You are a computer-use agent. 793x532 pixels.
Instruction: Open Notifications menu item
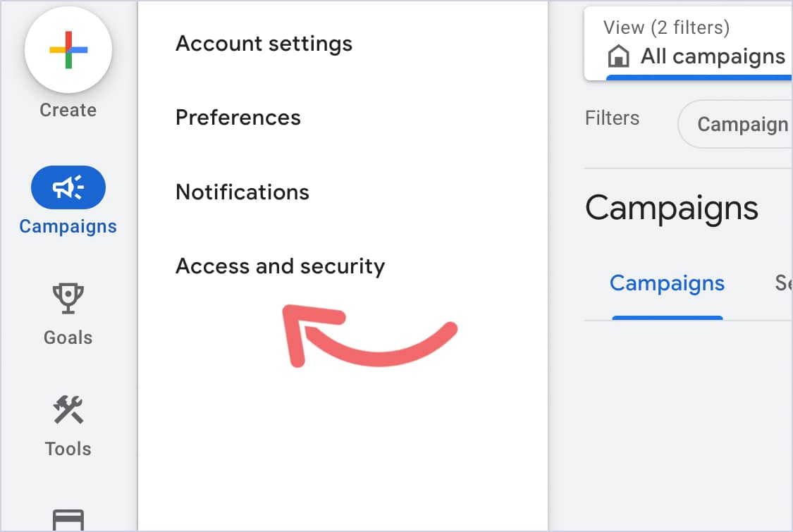click(242, 192)
